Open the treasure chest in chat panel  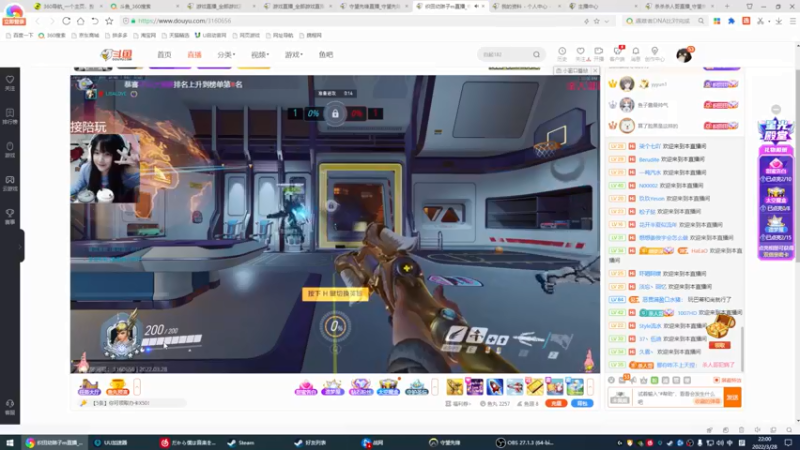coord(720,326)
